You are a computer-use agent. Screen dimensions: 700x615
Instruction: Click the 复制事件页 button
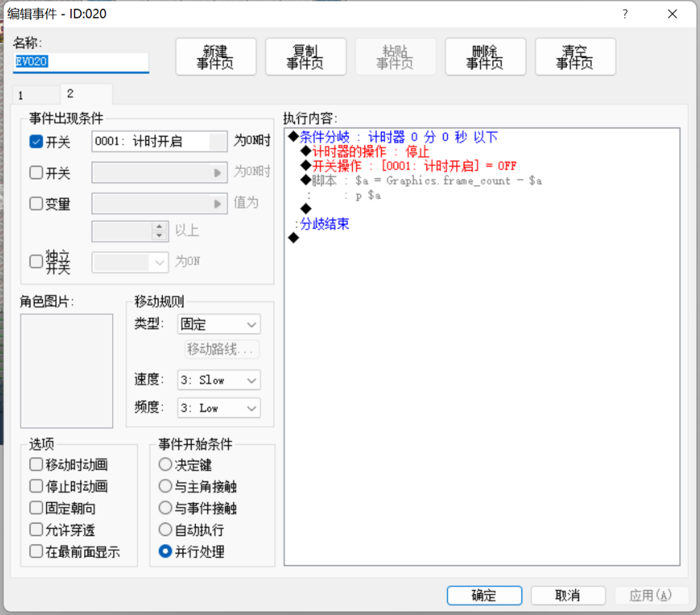point(305,57)
